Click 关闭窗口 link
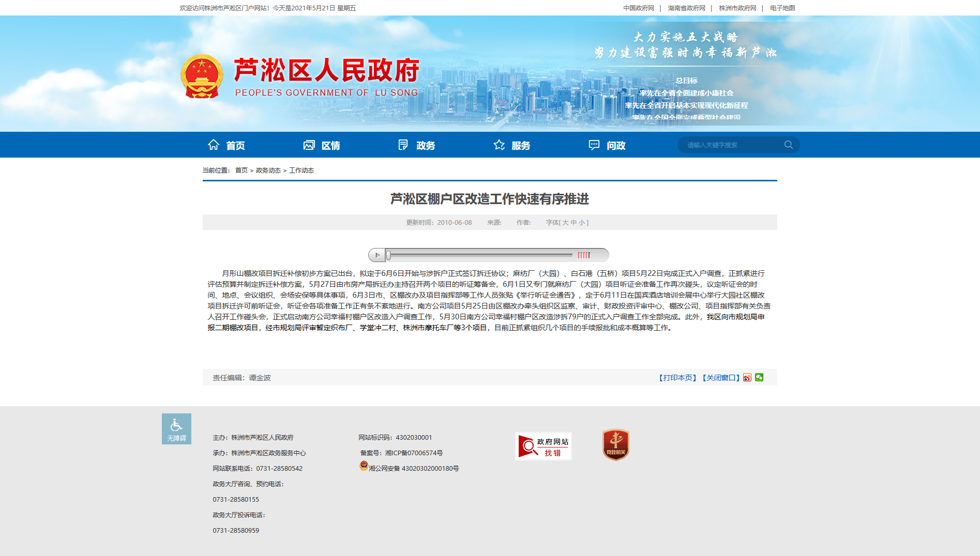This screenshot has height=556, width=980. click(x=721, y=378)
